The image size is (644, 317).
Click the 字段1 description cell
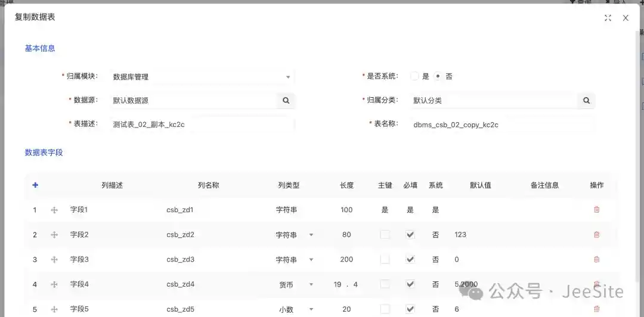click(79, 210)
